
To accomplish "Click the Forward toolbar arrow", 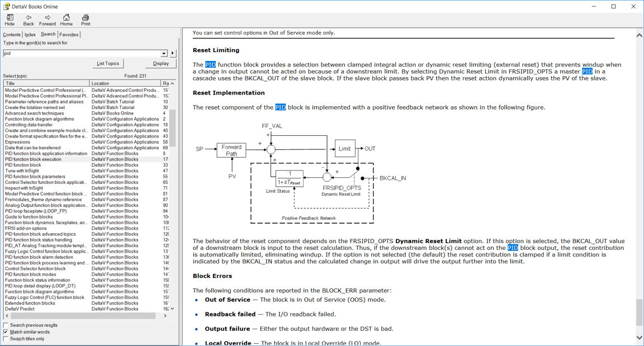I will point(47,20).
